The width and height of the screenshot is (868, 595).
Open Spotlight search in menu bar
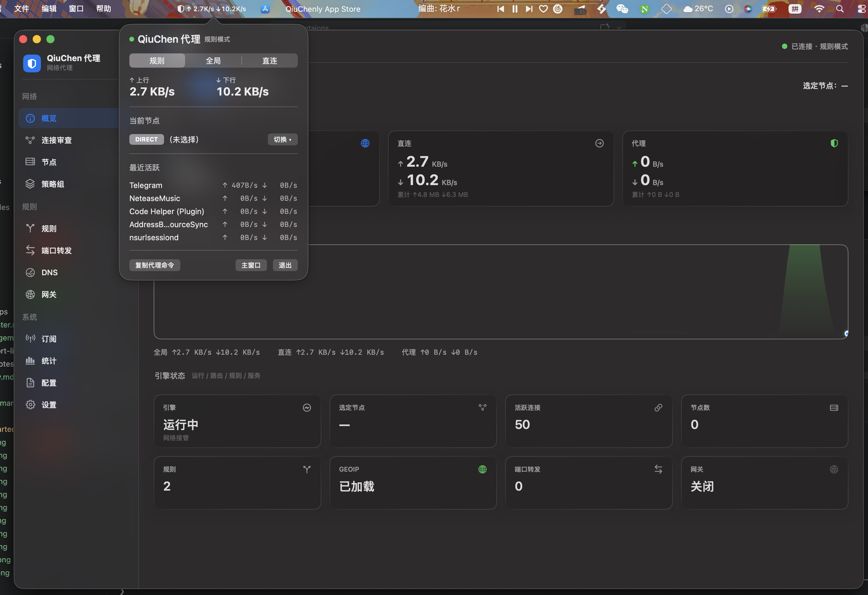tap(840, 9)
